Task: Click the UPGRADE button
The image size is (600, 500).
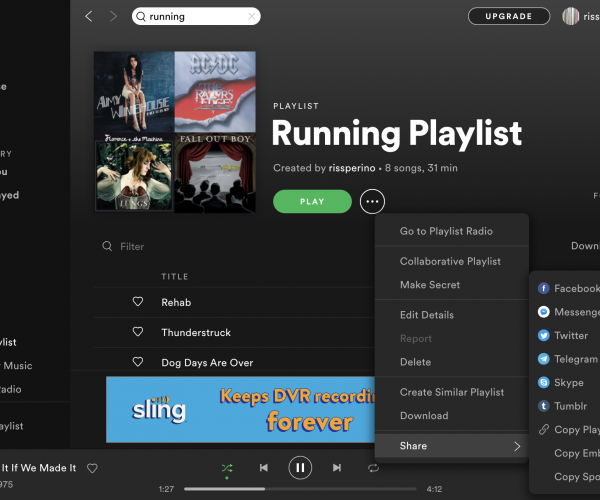Action: (x=509, y=16)
